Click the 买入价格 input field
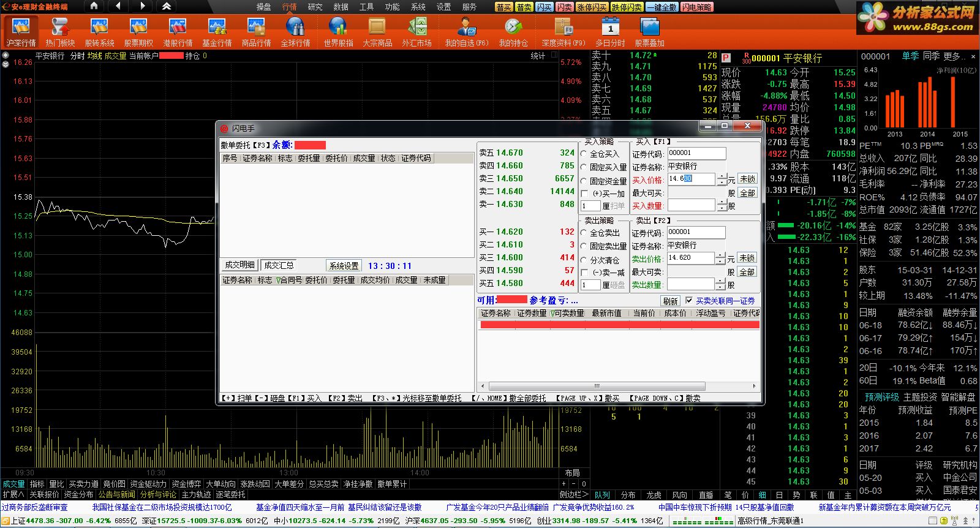The image size is (980, 528). point(692,179)
